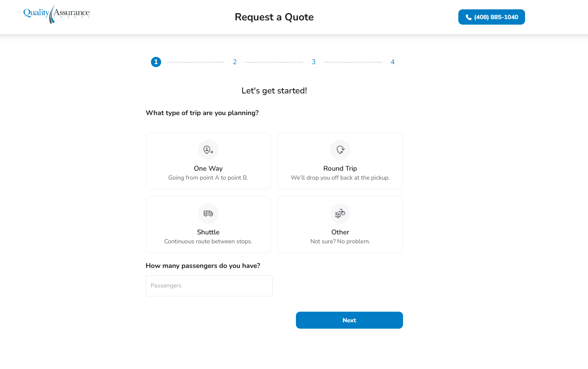588x369 pixels.
Task: Click the Next button
Action: (349, 320)
